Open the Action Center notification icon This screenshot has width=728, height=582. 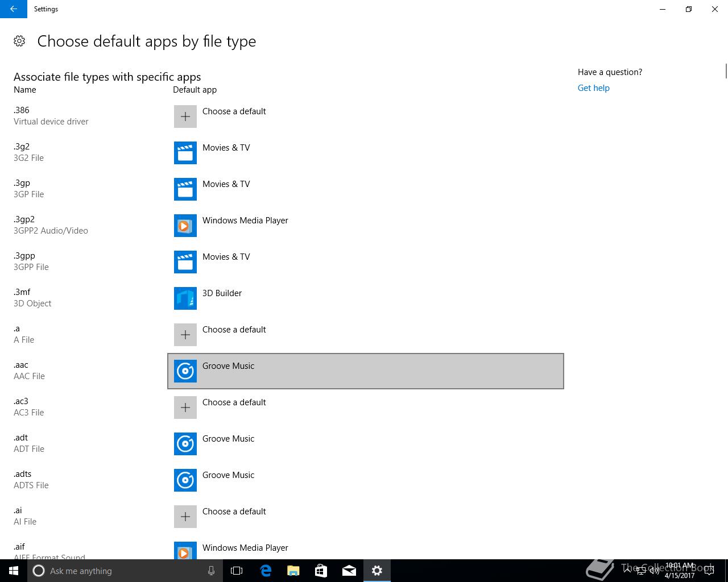pos(709,571)
